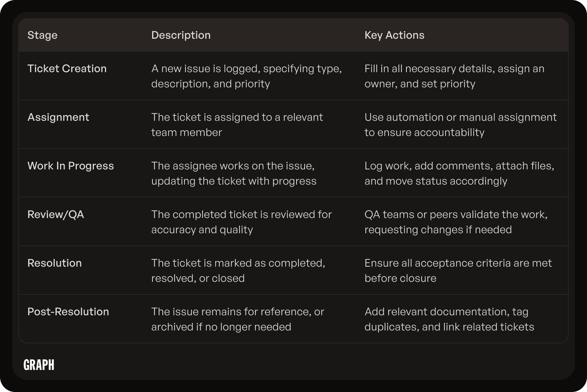Click the Work In Progress stage cell
This screenshot has width=587, height=392.
[x=71, y=166]
